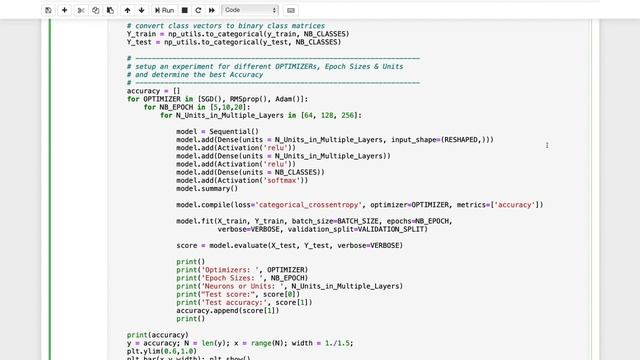This screenshot has height=360, width=640.
Task: Click the 'Y_train = np_utils.to_categorical' line
Action: (x=238, y=34)
